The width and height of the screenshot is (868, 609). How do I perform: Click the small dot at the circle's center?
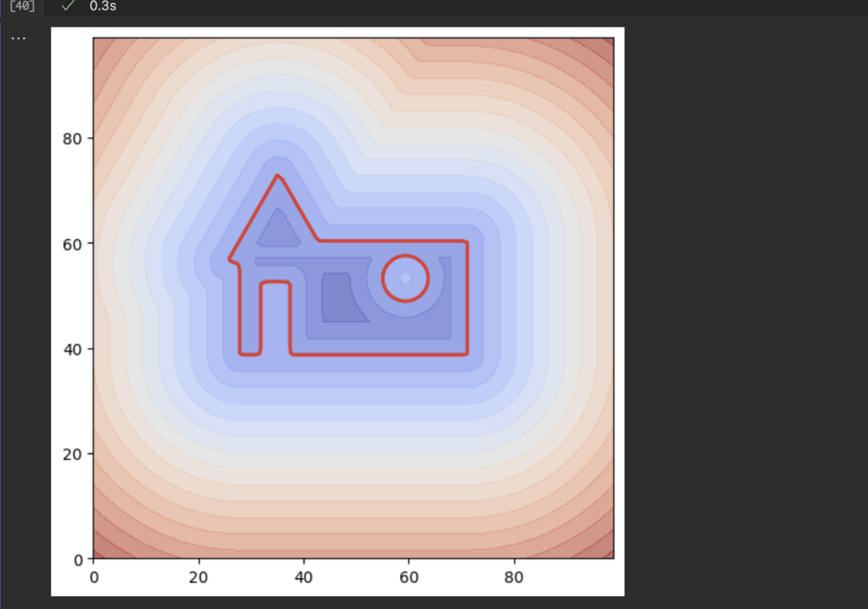pyautogui.click(x=405, y=277)
